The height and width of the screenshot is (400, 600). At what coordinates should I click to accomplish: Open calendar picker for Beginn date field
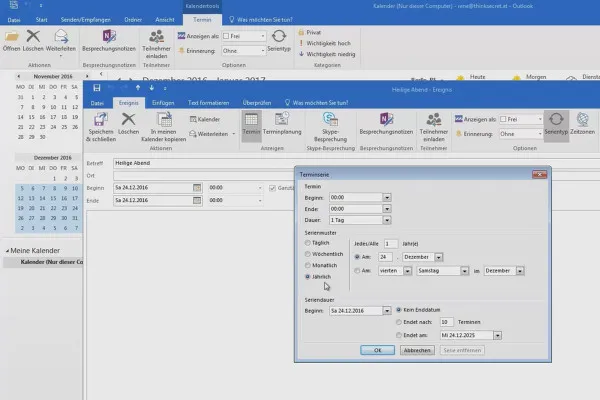[197, 188]
